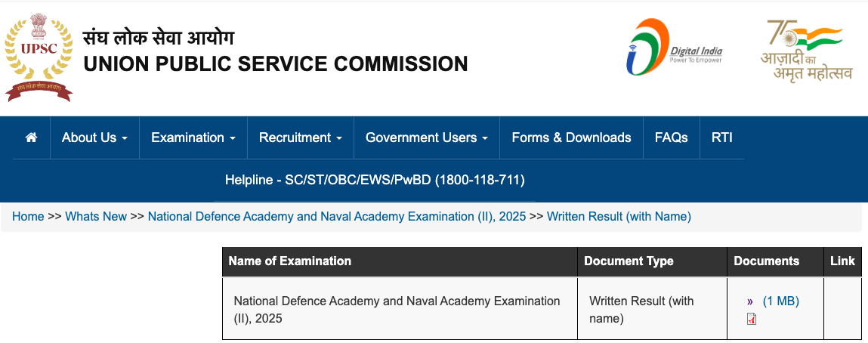The width and height of the screenshot is (868, 343).
Task: Expand the About Us dropdown menu
Action: (x=94, y=138)
